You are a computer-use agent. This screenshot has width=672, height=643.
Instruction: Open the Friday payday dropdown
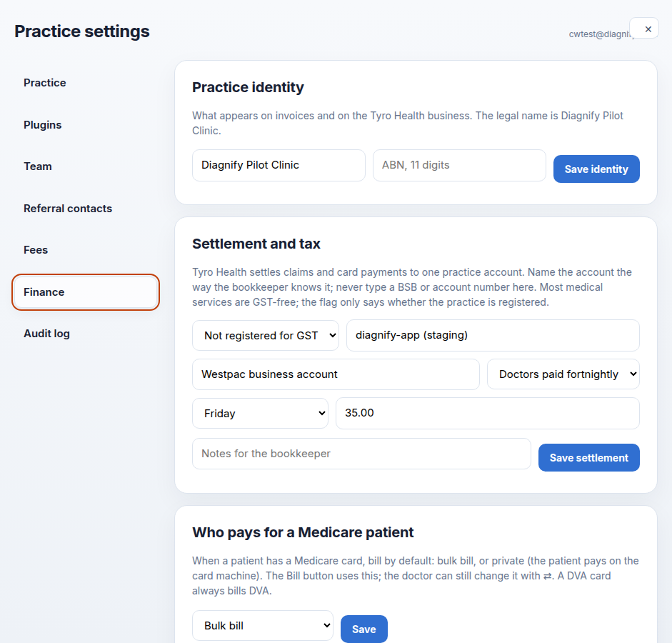pyautogui.click(x=260, y=413)
